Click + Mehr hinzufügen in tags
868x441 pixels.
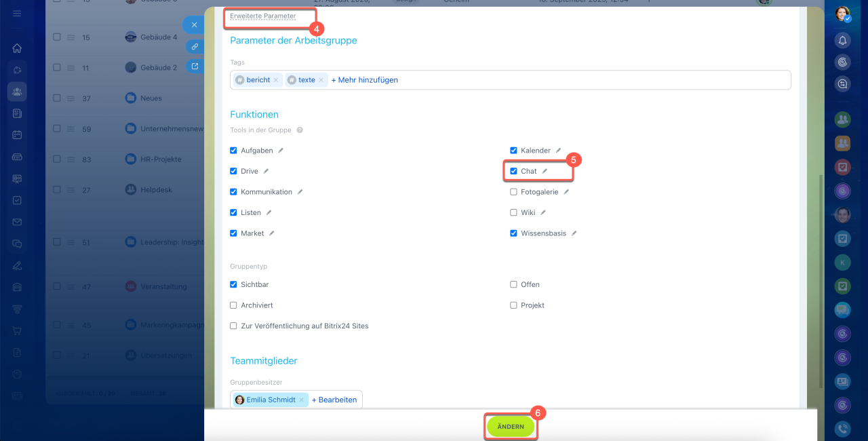coord(364,80)
